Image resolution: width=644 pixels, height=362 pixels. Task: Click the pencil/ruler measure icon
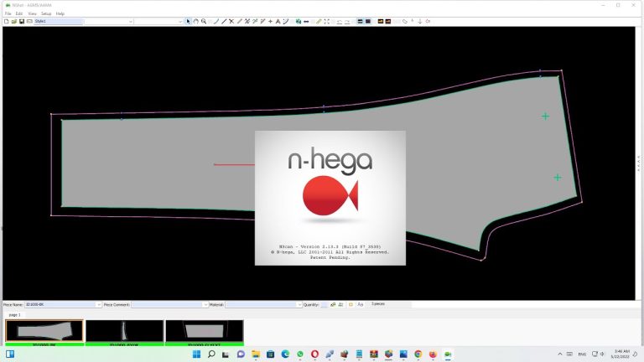click(319, 21)
